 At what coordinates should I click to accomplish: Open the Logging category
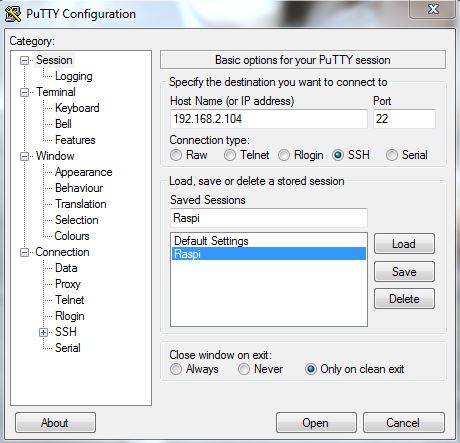[x=74, y=76]
